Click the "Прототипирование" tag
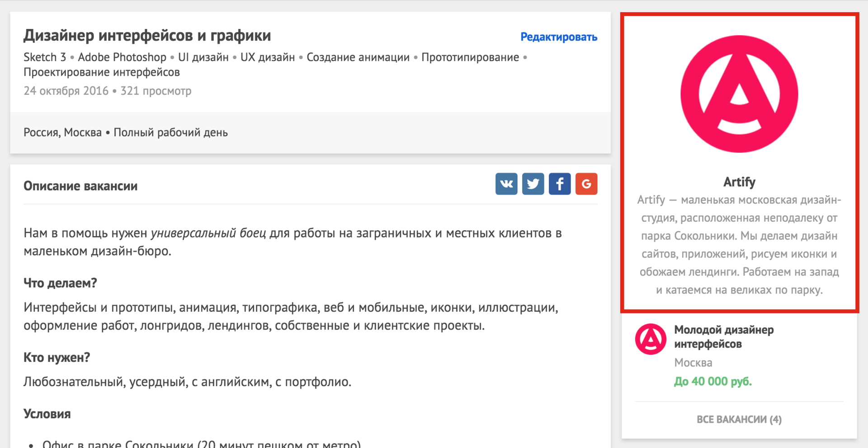The width and height of the screenshot is (868, 448). (470, 57)
